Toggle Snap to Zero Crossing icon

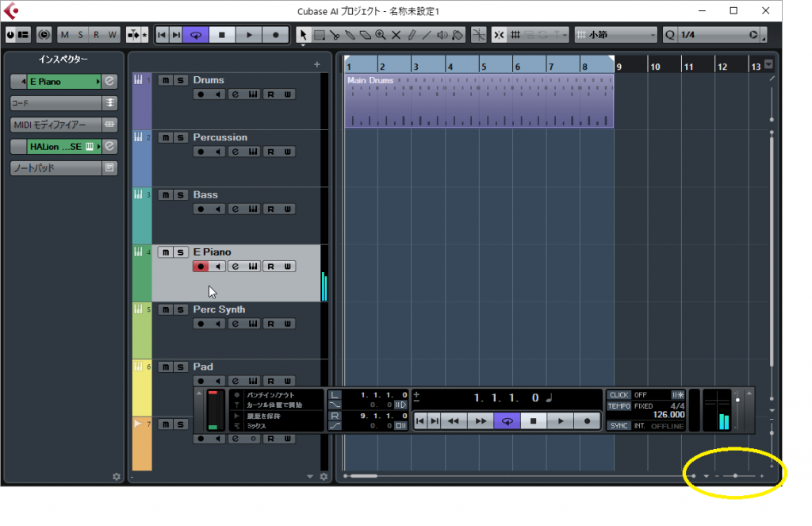tap(479, 35)
